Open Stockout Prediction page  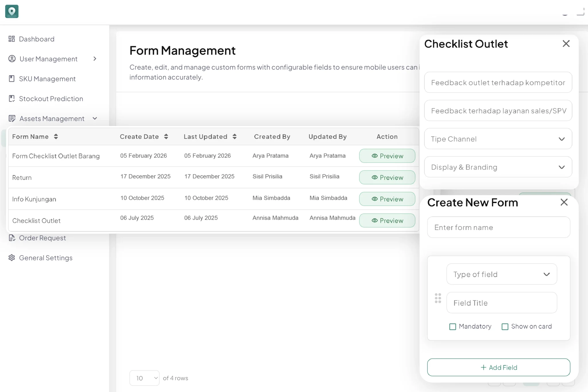(51, 99)
